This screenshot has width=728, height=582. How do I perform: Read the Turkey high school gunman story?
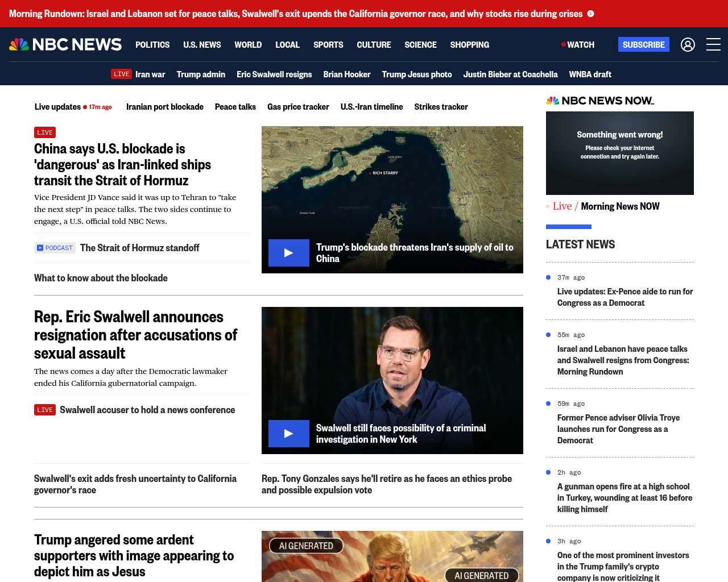point(624,498)
